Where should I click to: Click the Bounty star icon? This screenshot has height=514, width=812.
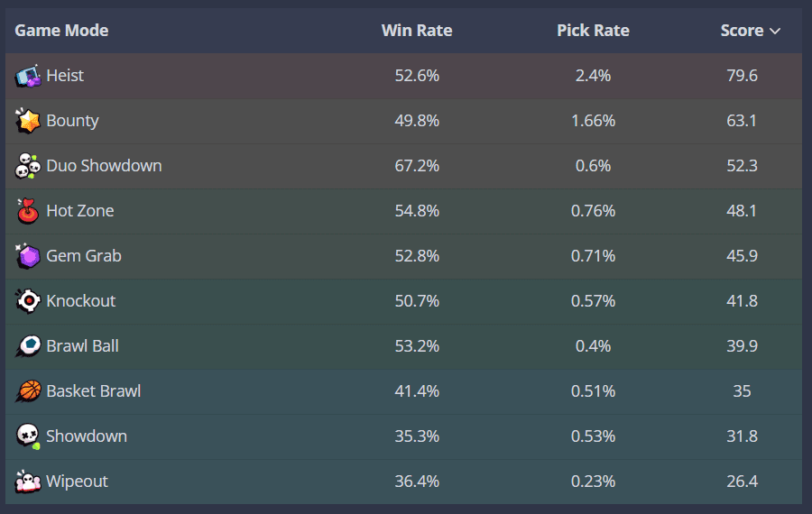(28, 121)
